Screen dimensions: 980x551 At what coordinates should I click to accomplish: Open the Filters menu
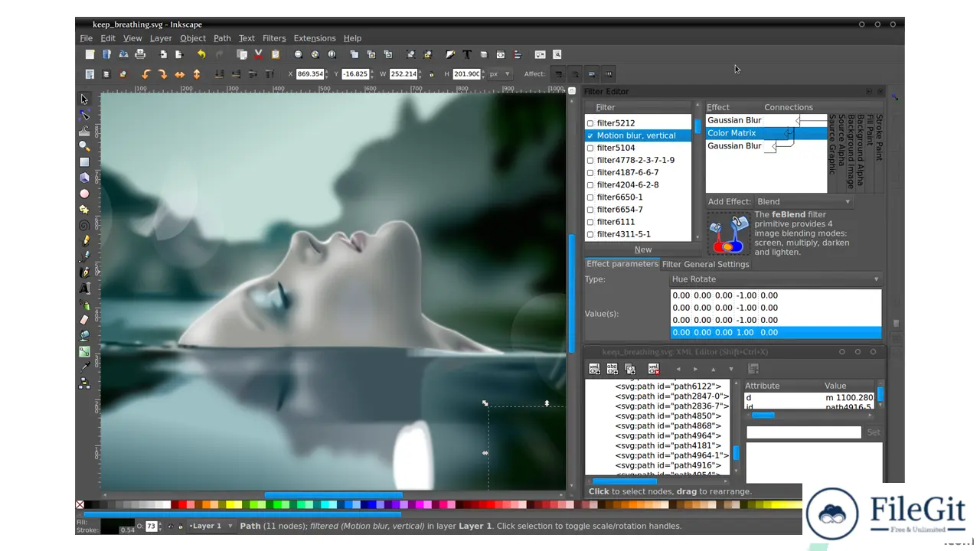point(274,38)
